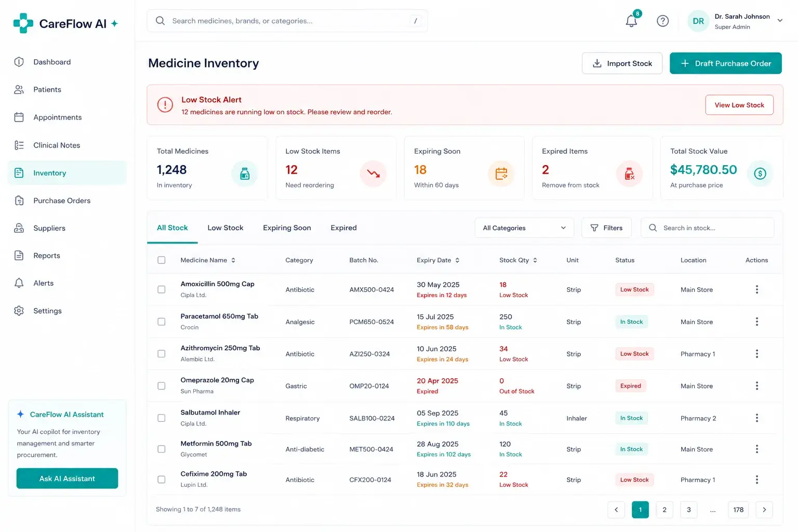Click the DR user avatar
The height and width of the screenshot is (532, 798).
698,21
